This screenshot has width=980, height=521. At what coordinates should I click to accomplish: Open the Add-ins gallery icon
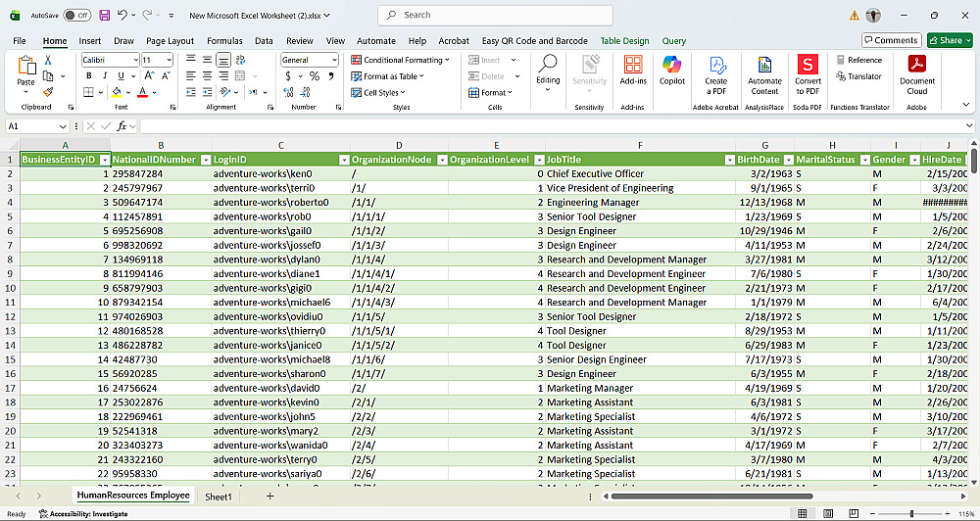pos(633,70)
